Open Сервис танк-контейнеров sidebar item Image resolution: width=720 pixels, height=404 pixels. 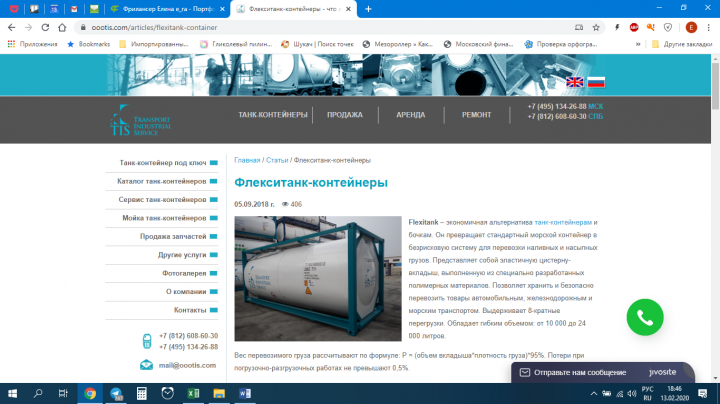point(162,199)
